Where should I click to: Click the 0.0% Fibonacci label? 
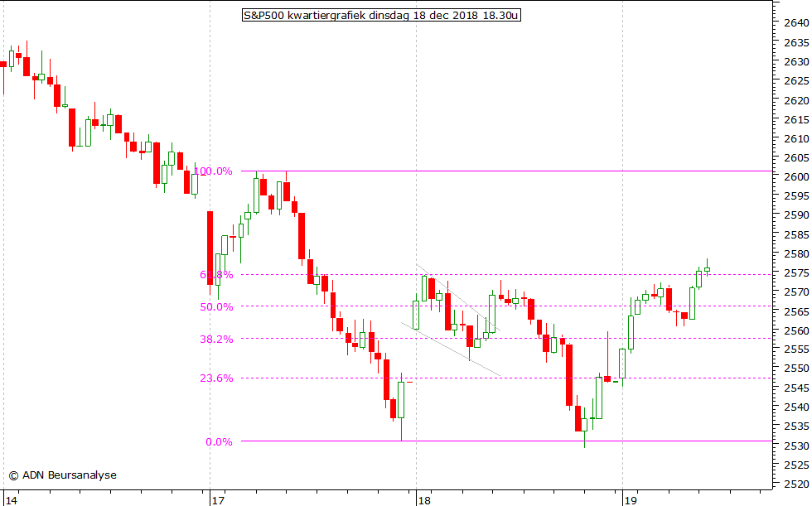[219, 442]
